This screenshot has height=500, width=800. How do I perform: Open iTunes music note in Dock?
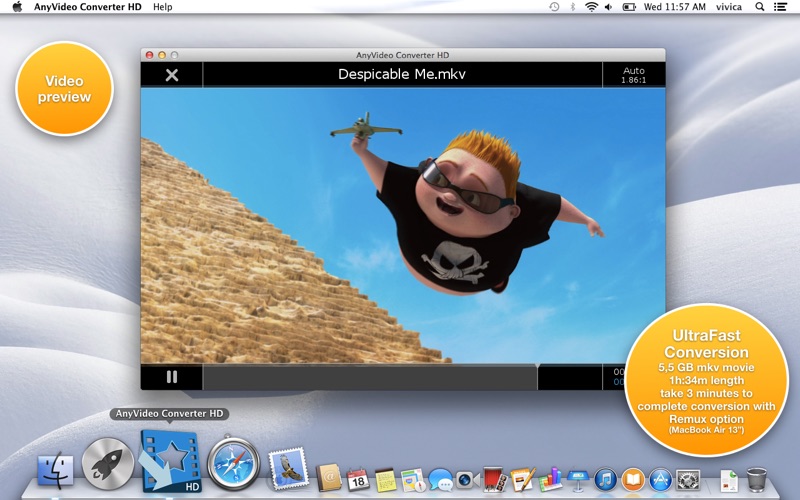click(606, 480)
